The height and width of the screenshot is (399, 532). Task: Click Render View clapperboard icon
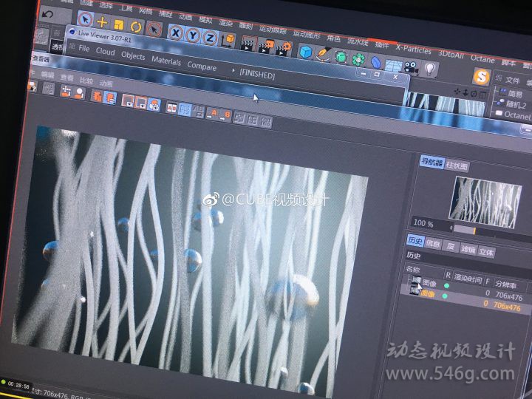point(249,44)
